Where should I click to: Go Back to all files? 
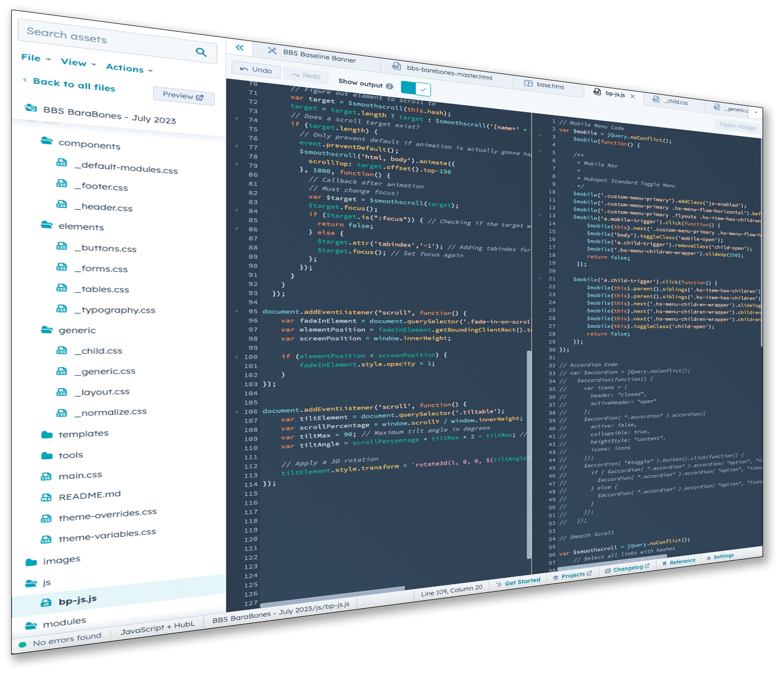pyautogui.click(x=74, y=84)
